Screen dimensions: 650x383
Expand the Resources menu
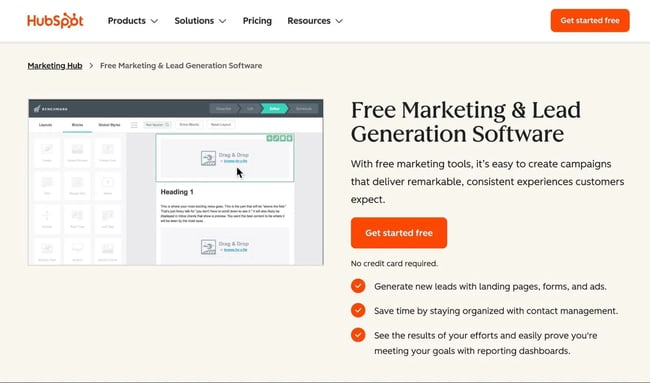(315, 21)
